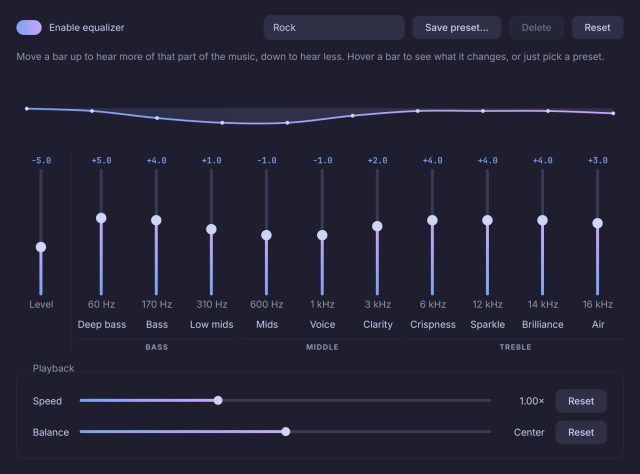Click the MIDDLE group heading
Image resolution: width=640 pixels, height=474 pixels.
click(x=322, y=347)
